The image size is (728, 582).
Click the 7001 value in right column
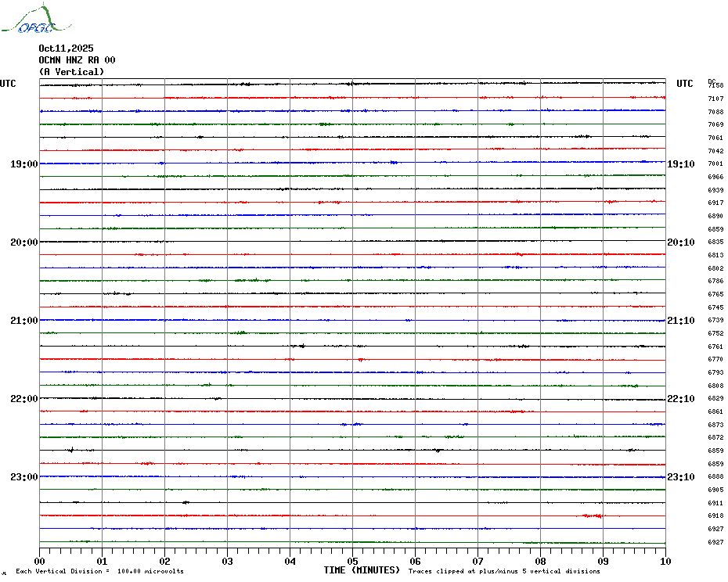715,164
